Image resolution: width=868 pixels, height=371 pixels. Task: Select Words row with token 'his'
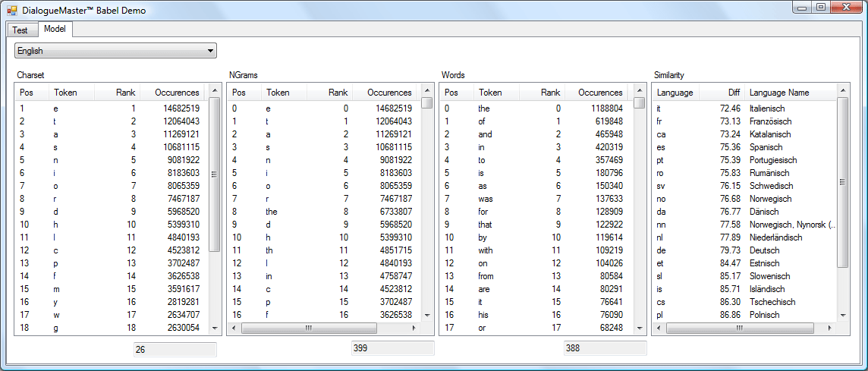(537, 315)
